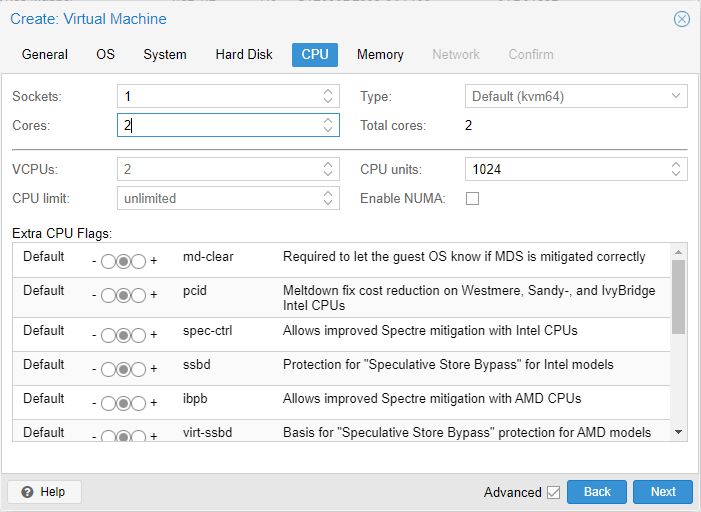Open the Hard Disk tab
The height and width of the screenshot is (512, 701).
[x=244, y=55]
